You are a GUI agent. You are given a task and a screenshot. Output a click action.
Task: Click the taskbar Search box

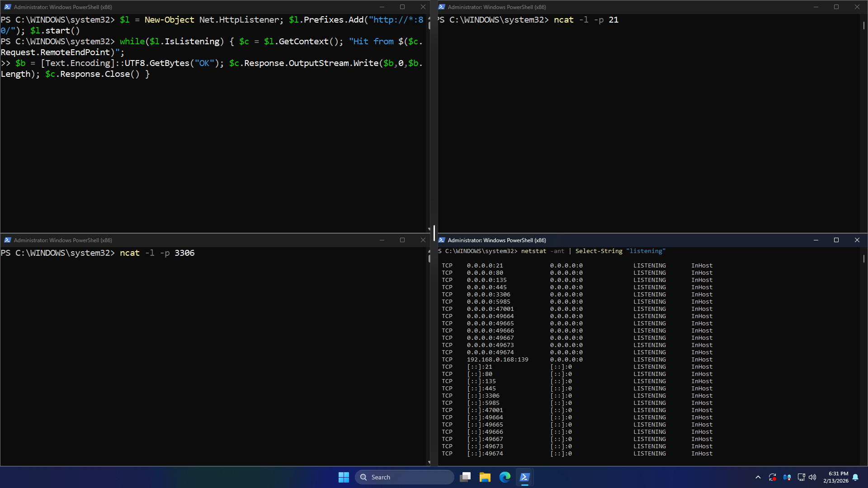405,477
